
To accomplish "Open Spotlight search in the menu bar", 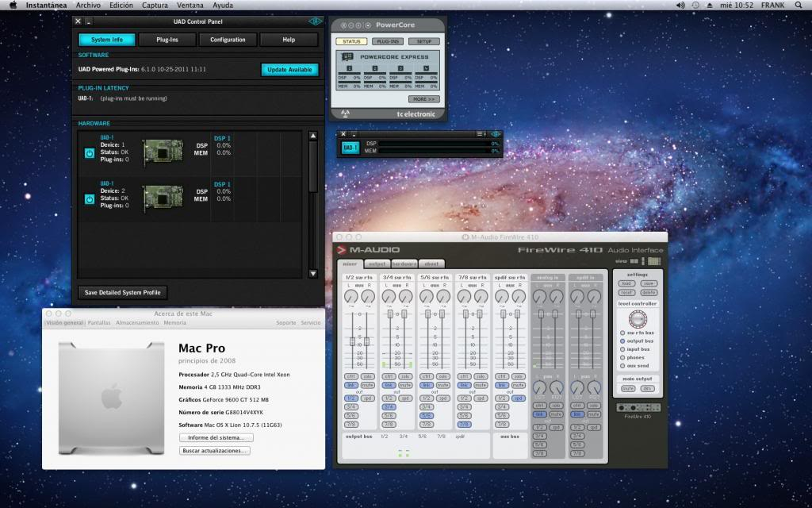I will 799,6.
